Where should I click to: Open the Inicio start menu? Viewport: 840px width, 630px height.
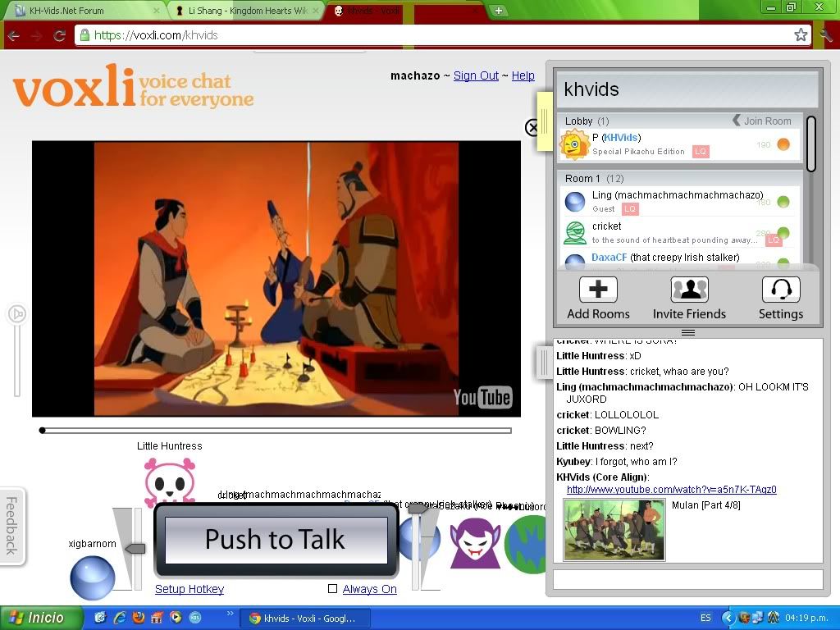point(42,618)
